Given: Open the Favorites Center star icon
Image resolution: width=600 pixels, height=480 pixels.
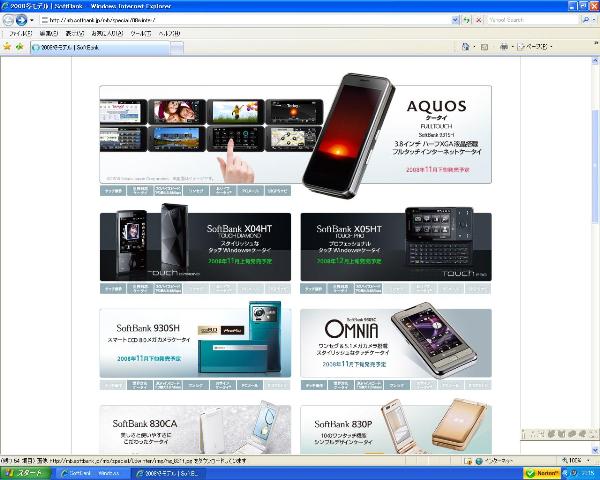Looking at the screenshot, I should point(7,47).
